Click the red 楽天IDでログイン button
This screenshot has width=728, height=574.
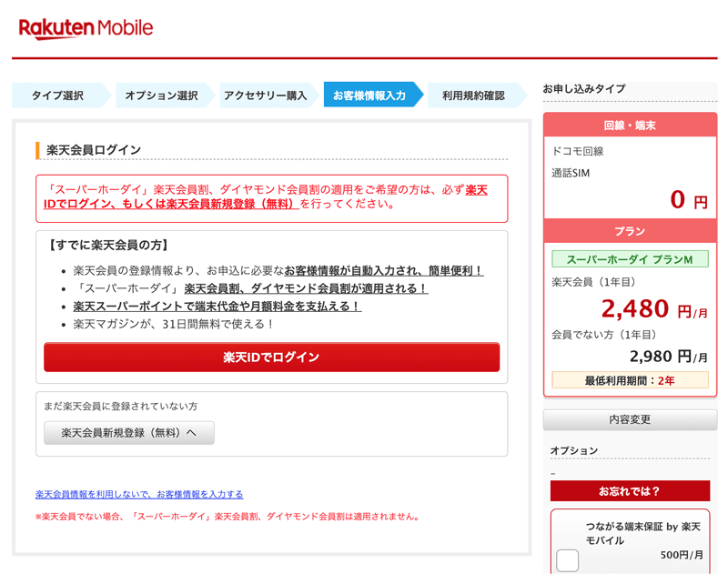pyautogui.click(x=271, y=357)
